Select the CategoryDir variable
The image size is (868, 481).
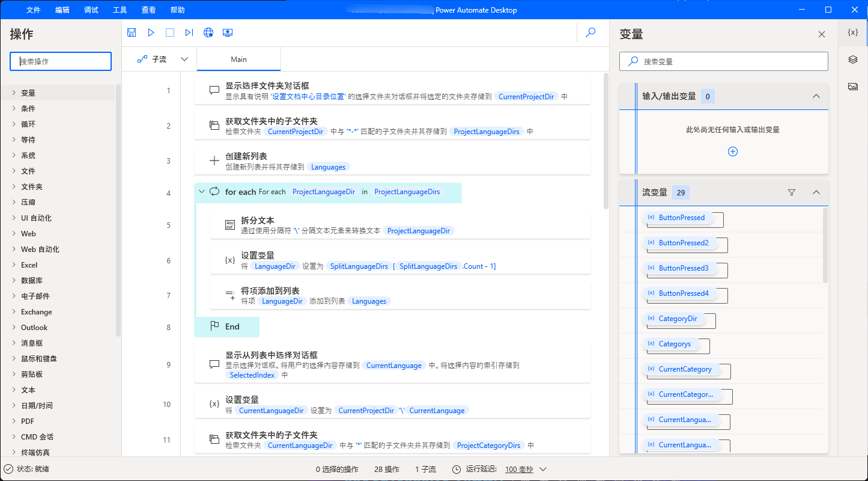coord(673,319)
